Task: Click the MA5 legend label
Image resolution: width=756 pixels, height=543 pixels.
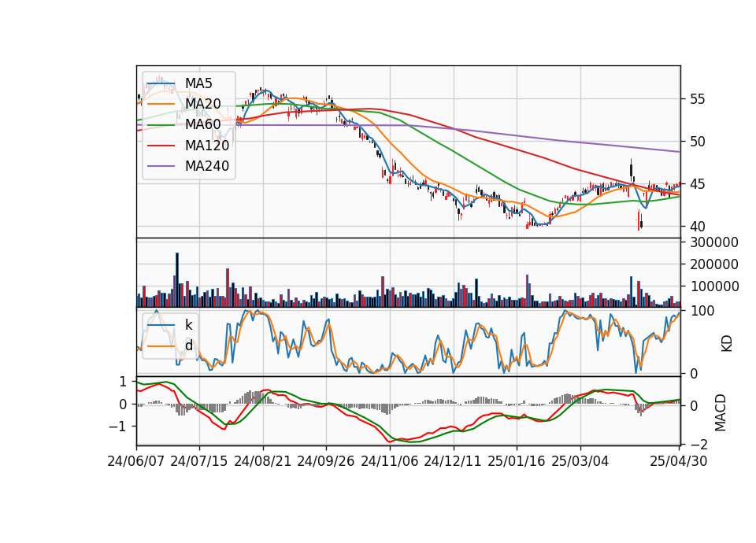Action: pyautogui.click(x=198, y=83)
